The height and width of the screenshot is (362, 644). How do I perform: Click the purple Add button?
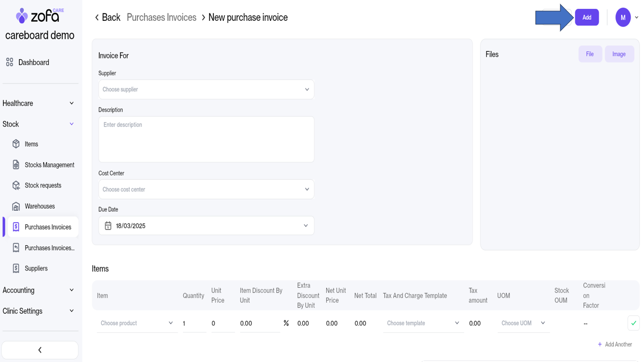[x=586, y=18]
